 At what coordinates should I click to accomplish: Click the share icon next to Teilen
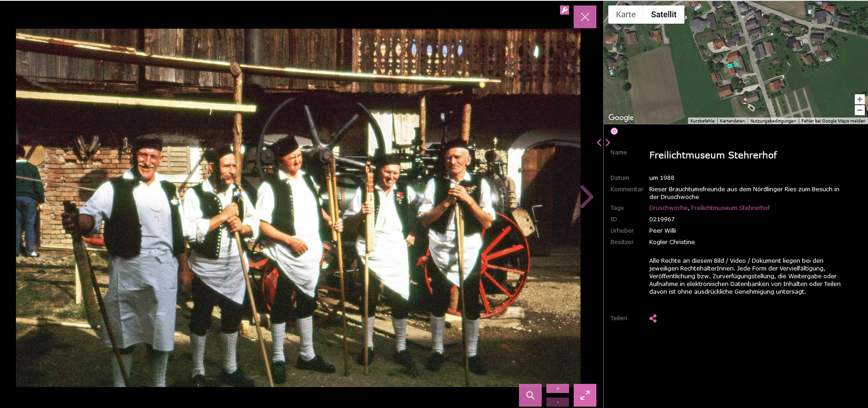(x=653, y=318)
